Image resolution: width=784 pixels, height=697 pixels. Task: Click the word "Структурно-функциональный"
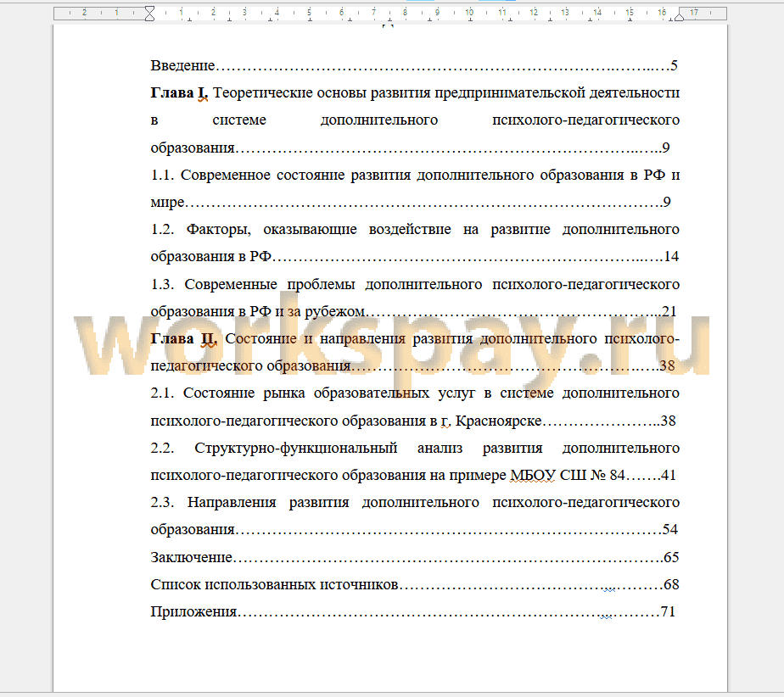[296, 449]
